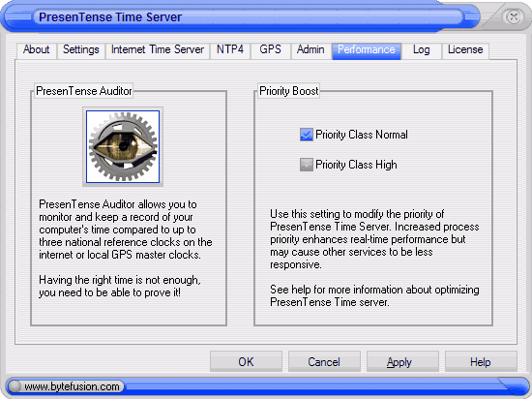This screenshot has width=532, height=399.
Task: Select the NTP4 tab
Action: point(230,50)
